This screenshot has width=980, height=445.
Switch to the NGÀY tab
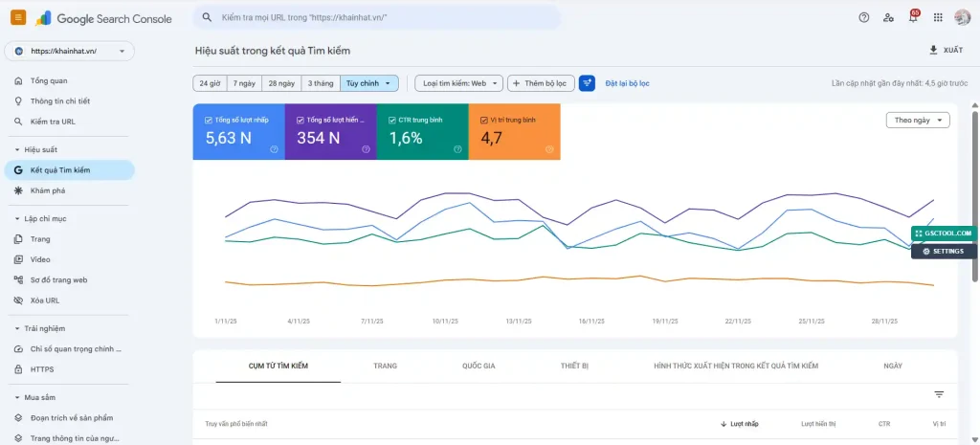(893, 366)
